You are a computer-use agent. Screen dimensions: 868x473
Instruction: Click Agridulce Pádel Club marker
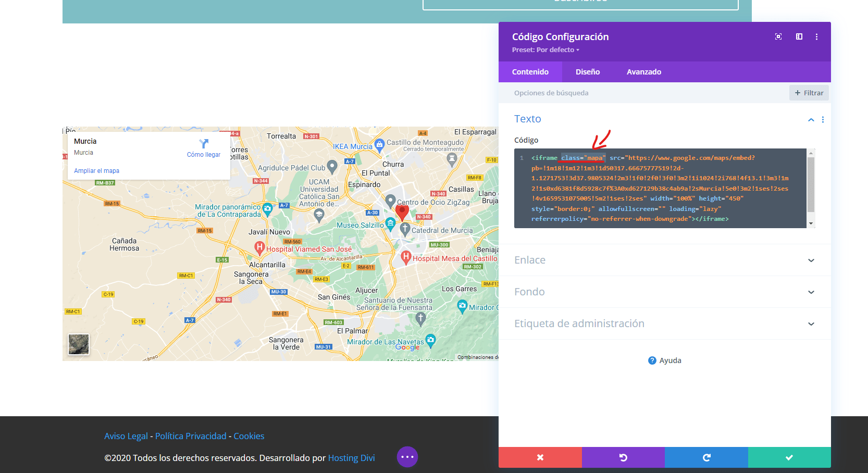click(x=332, y=167)
